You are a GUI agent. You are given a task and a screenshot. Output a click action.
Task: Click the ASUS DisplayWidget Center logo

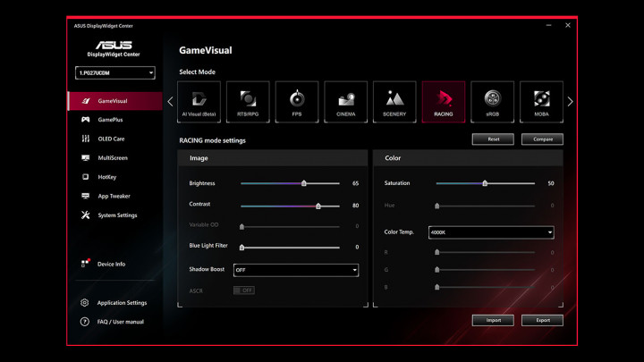point(114,49)
